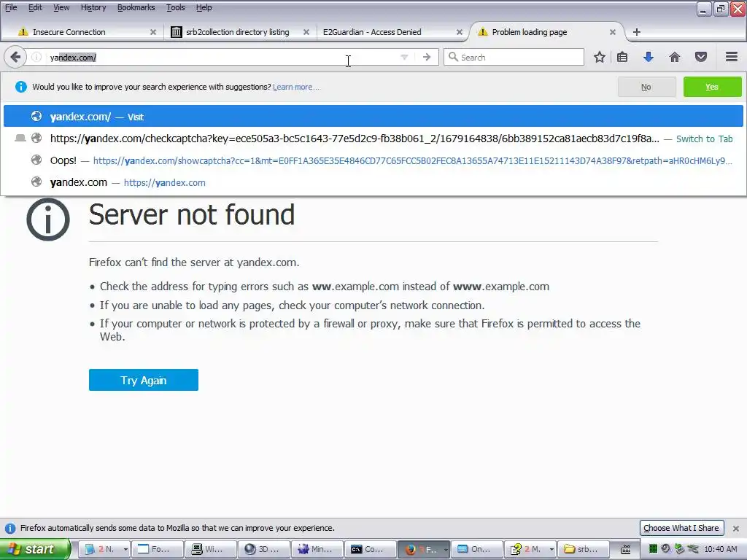Screen dimensions: 747x560
Task: Open the 'Min…' taskbar window
Action: pyautogui.click(x=317, y=549)
